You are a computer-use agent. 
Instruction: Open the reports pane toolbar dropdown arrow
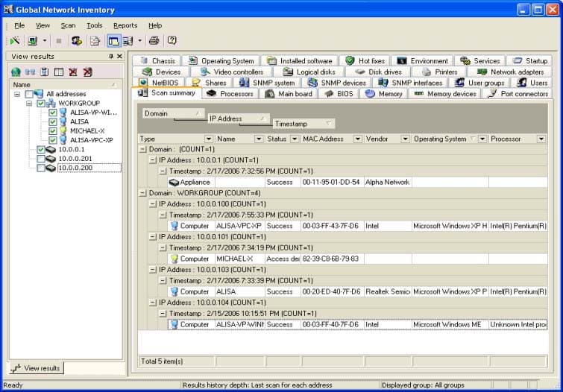139,41
